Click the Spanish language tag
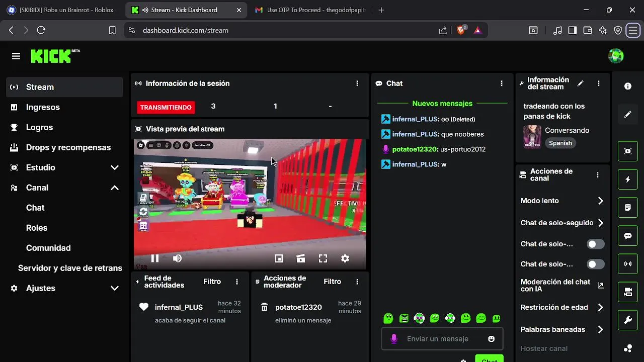The height and width of the screenshot is (362, 644). 560,143
